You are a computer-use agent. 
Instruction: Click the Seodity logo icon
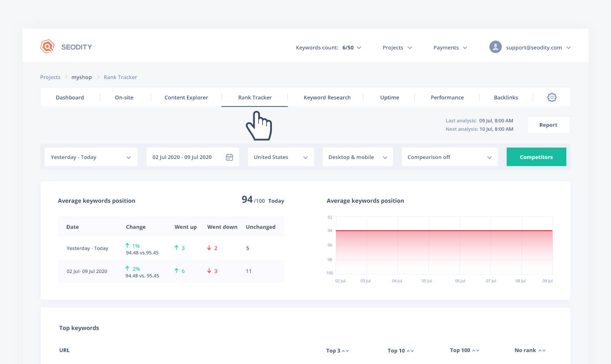pyautogui.click(x=47, y=46)
